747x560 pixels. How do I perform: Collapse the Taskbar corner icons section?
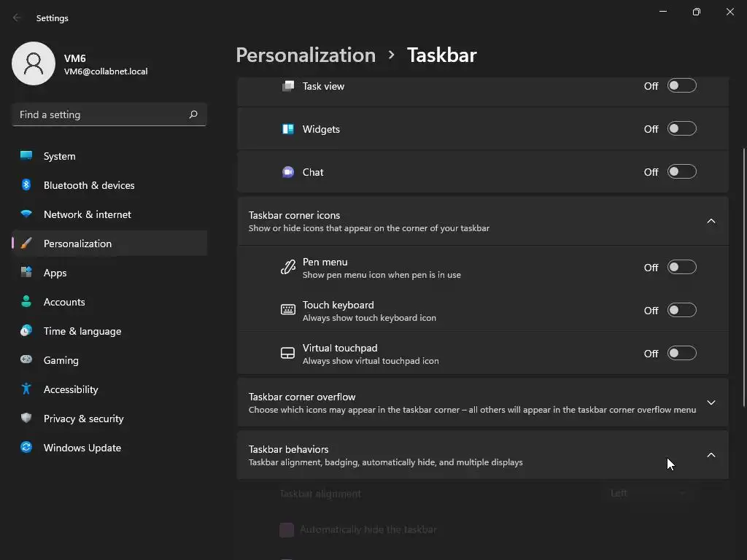(x=711, y=221)
